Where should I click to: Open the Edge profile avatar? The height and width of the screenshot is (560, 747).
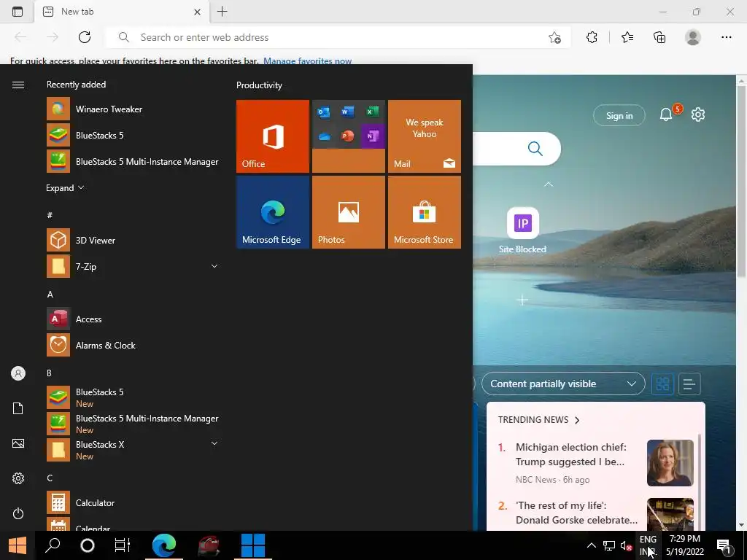point(693,37)
